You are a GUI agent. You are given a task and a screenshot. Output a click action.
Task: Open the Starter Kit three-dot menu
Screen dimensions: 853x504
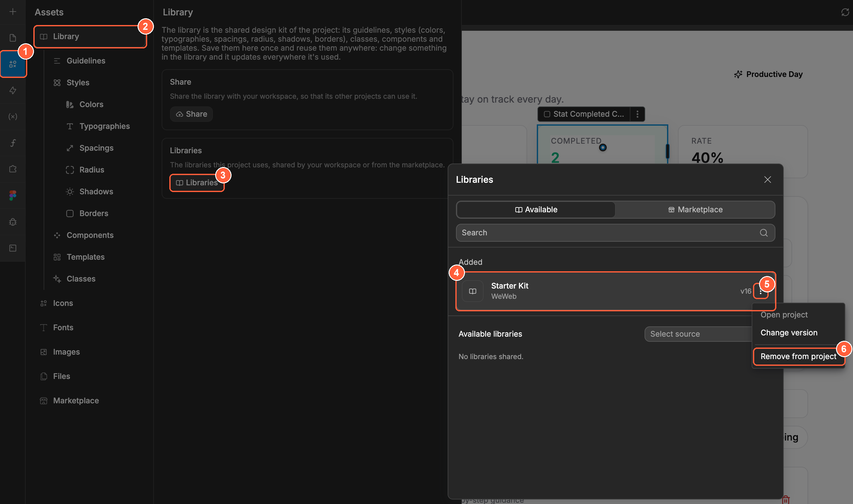[761, 291]
